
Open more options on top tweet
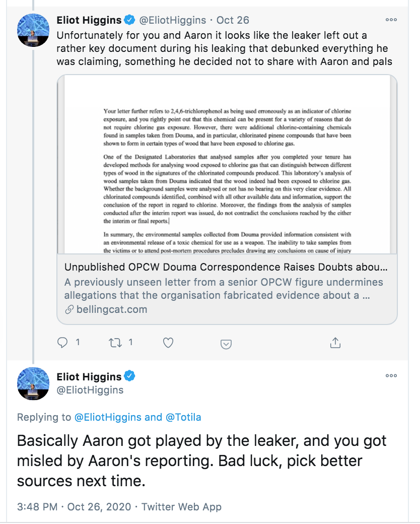coord(391,20)
